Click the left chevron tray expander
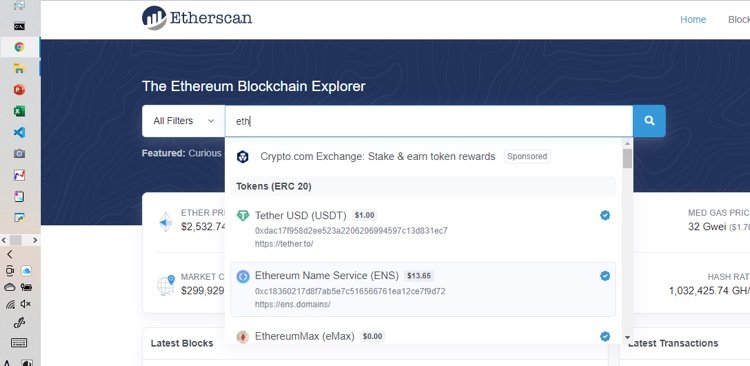This screenshot has width=750, height=366. (x=10, y=255)
